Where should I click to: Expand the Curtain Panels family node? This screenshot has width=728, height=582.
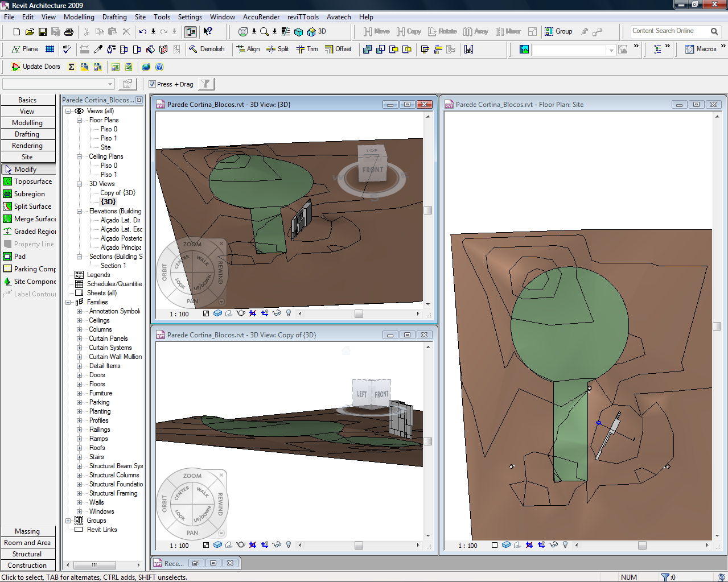click(80, 339)
